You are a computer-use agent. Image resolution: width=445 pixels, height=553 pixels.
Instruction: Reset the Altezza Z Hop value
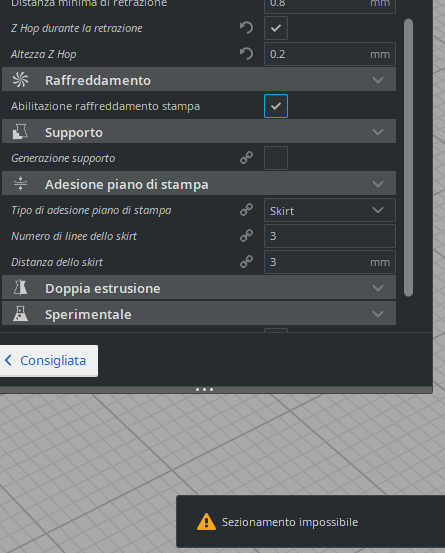pos(246,54)
